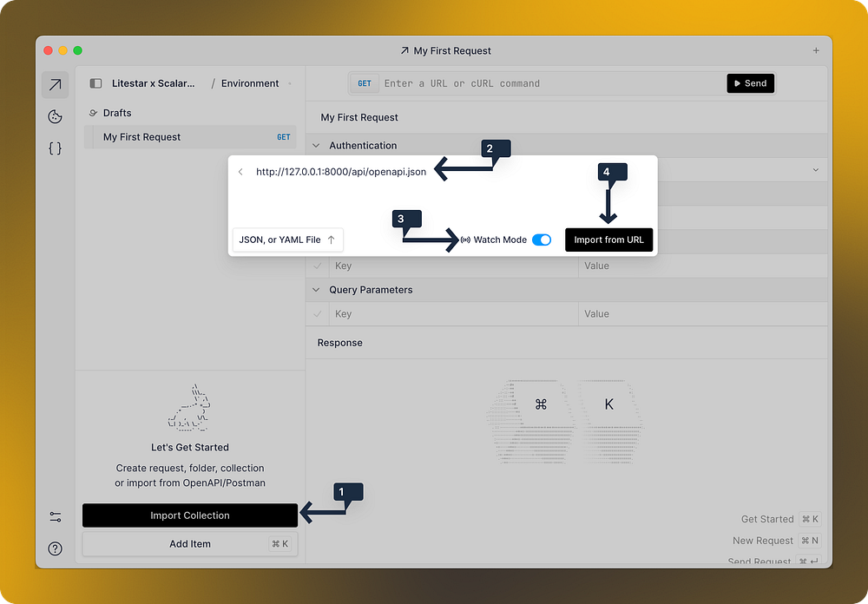The image size is (868, 604).
Task: Open the Cookies icon in sidebar
Action: (x=55, y=116)
